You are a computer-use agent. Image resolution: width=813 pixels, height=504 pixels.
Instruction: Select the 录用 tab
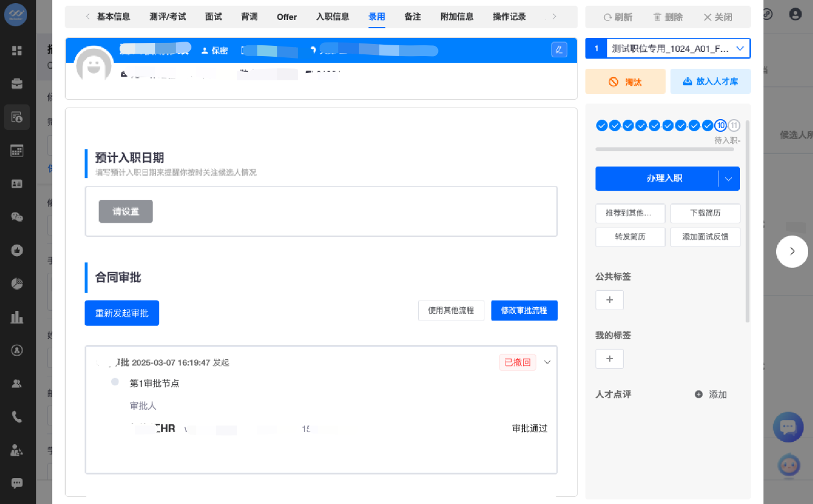(x=377, y=17)
